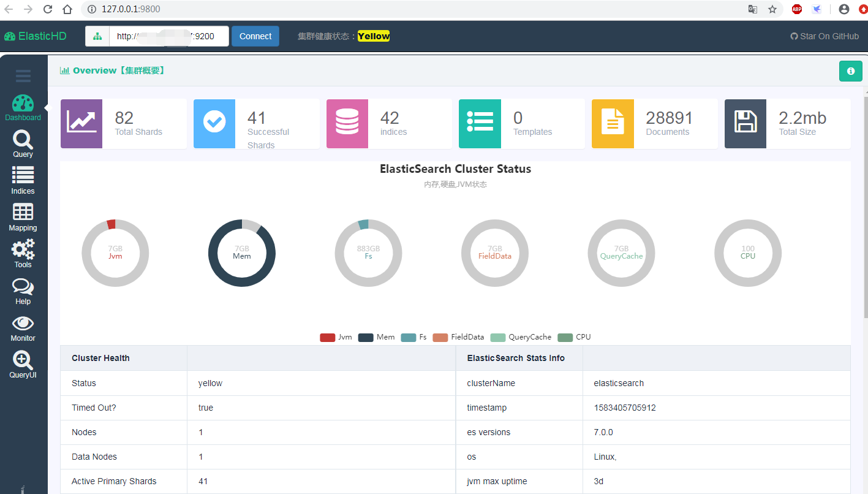
Task: Collapse the sidebar with the hamburger icon
Action: [x=23, y=76]
